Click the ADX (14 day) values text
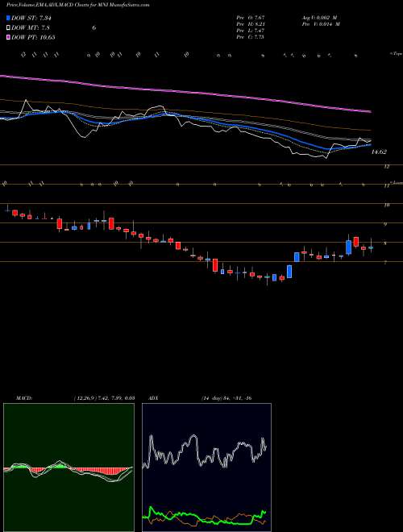 coord(226,398)
